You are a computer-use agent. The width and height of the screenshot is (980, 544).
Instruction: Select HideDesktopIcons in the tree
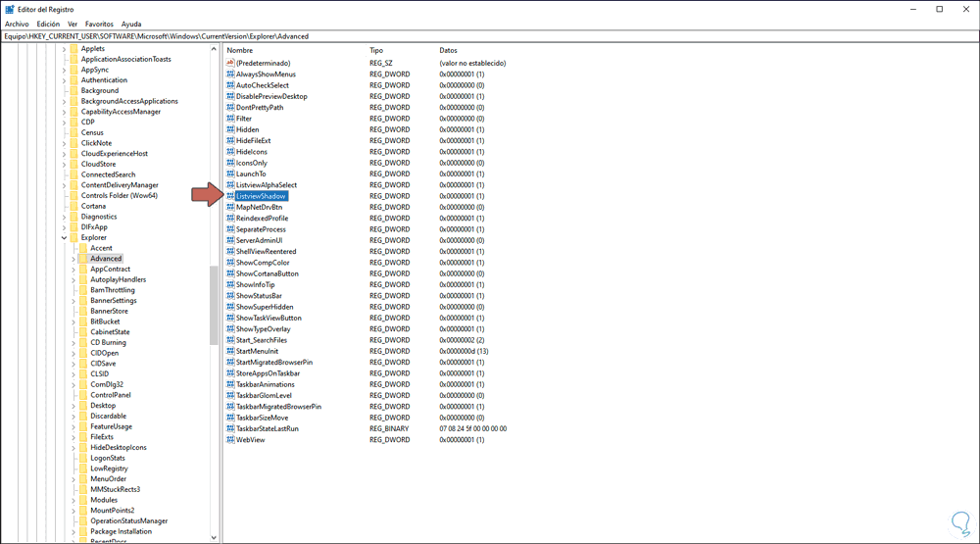point(119,448)
